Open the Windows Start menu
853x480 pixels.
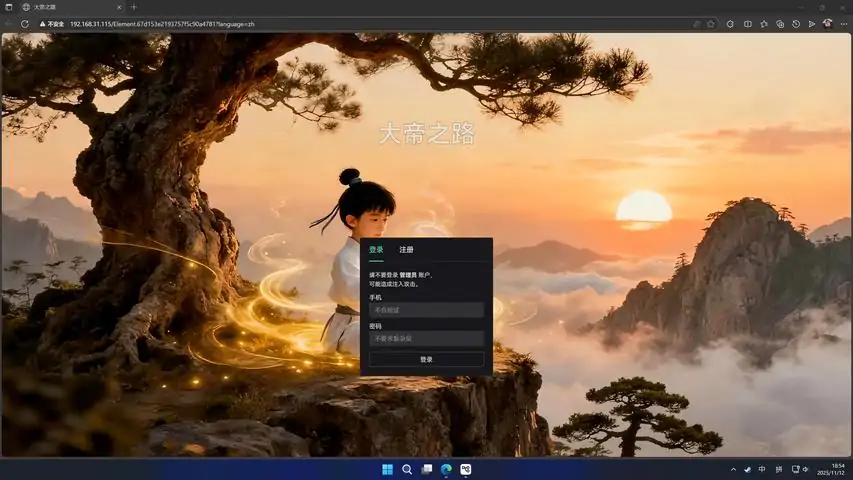pyautogui.click(x=387, y=469)
